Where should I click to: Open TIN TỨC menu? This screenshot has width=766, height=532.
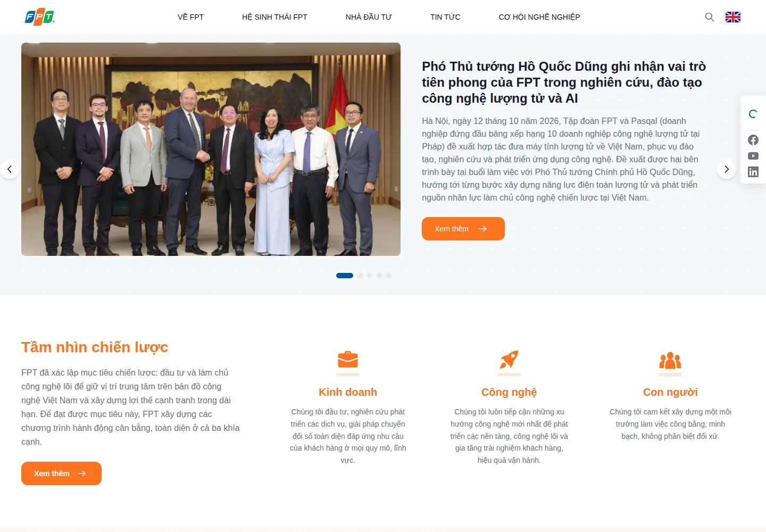point(445,17)
